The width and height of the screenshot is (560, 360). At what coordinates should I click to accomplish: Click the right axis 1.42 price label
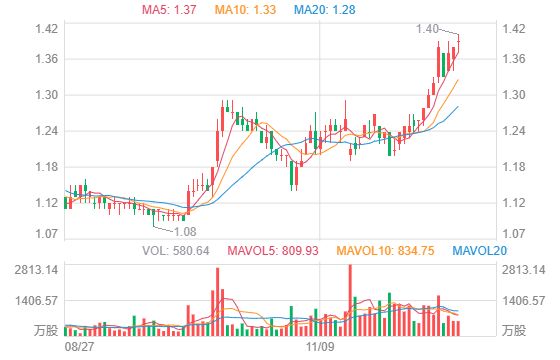(x=514, y=28)
